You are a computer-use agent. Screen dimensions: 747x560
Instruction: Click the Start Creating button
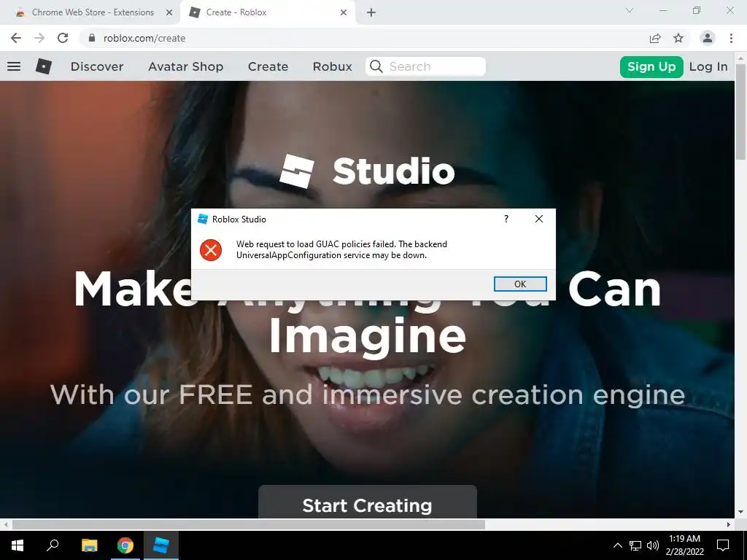(x=368, y=502)
